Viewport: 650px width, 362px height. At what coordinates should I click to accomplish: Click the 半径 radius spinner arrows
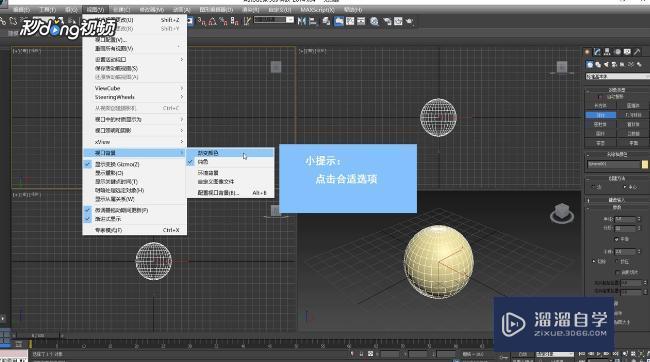coord(638,219)
